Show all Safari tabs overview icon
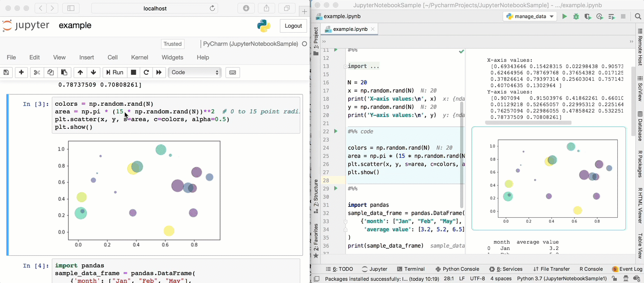 click(x=287, y=8)
